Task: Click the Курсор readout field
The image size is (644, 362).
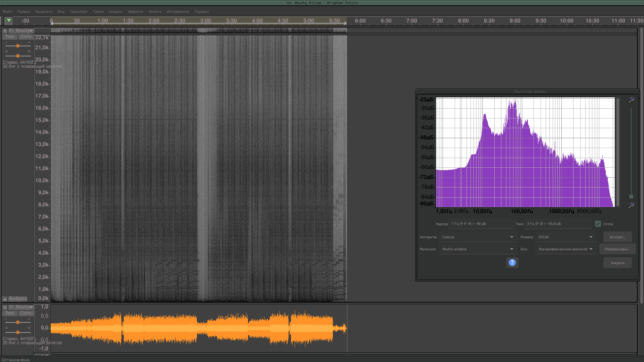Action: point(482,224)
